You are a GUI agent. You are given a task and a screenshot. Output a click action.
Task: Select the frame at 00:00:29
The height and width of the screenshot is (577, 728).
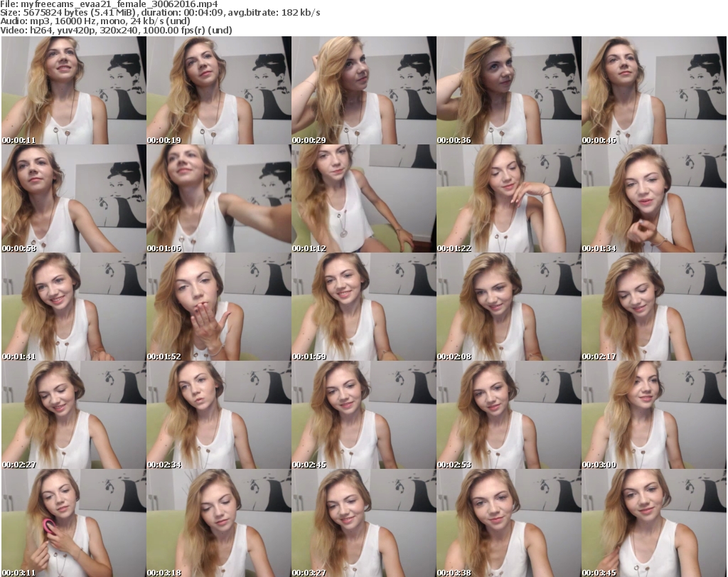tap(363, 91)
